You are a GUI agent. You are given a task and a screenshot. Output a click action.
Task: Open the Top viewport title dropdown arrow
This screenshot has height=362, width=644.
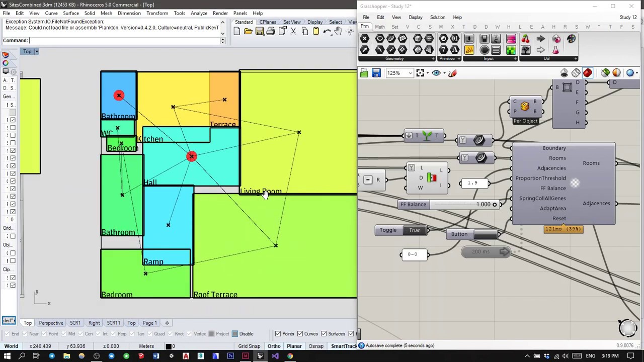coord(36,51)
